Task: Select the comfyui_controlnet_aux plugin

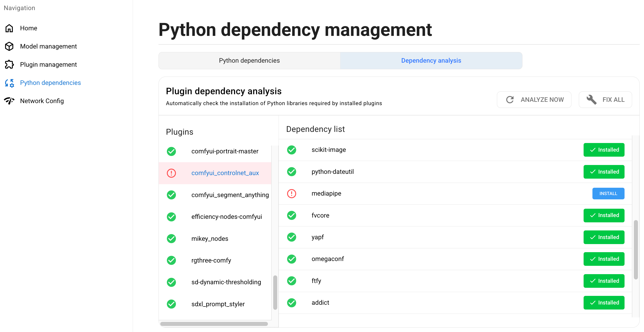Action: click(225, 173)
